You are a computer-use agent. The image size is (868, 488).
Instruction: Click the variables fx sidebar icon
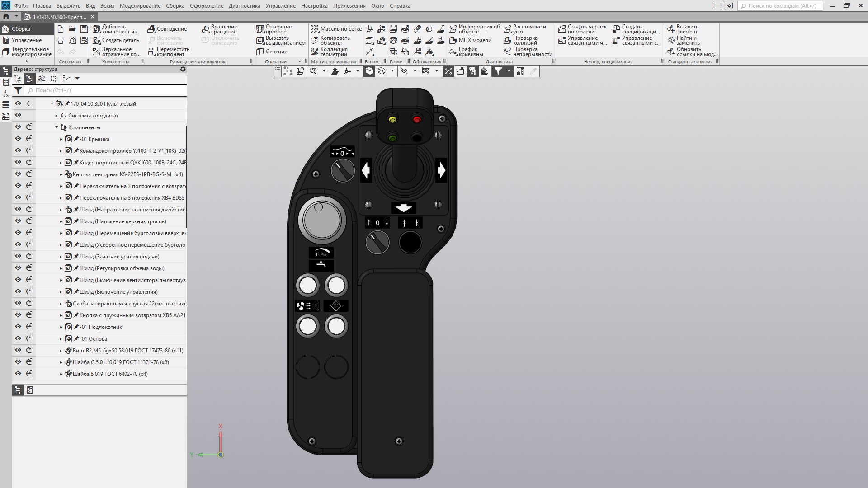[x=6, y=94]
